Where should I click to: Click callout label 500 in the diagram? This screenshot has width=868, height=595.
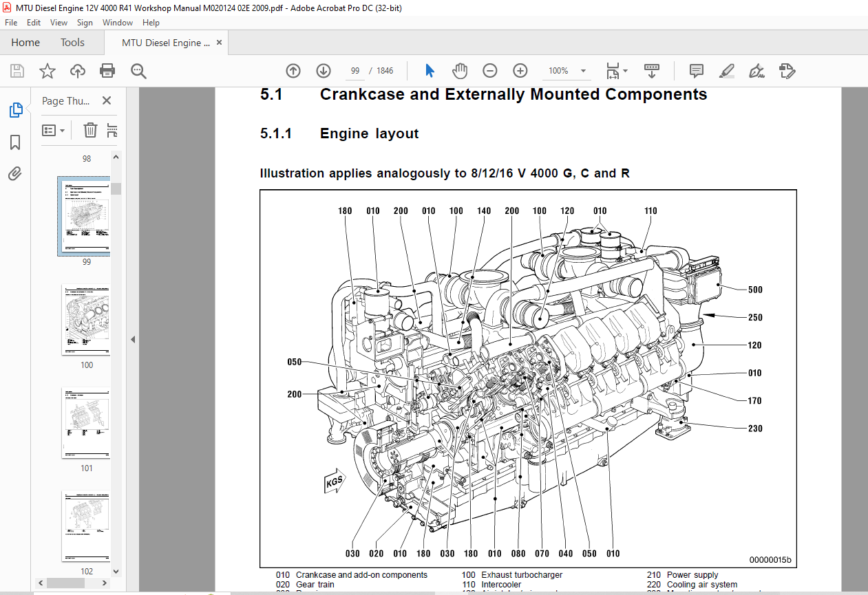(x=755, y=290)
